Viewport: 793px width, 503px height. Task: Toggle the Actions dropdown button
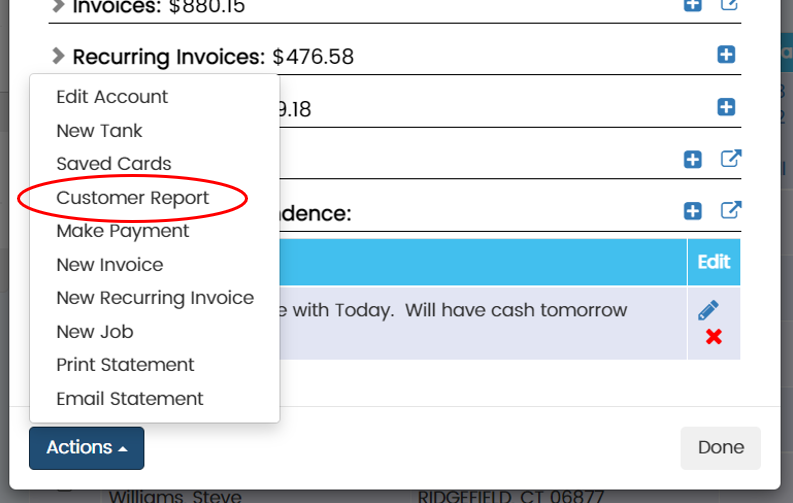coord(86,448)
